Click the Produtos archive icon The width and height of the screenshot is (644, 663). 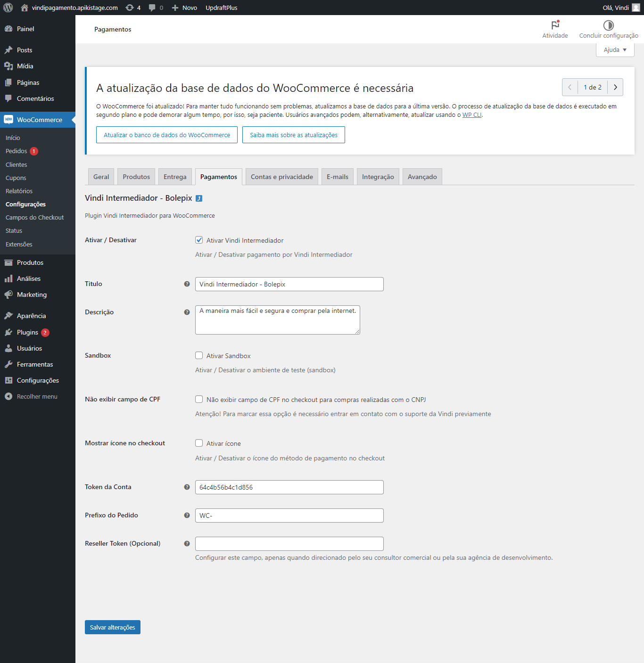click(8, 262)
